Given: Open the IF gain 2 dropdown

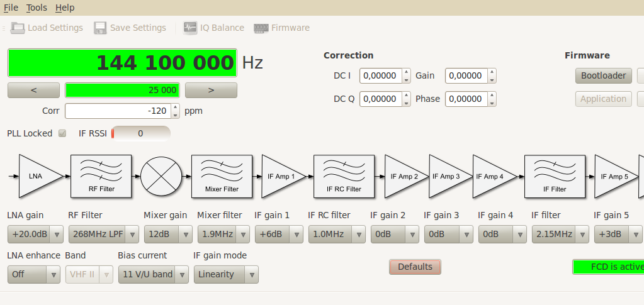Looking at the screenshot, I should pos(395,235).
